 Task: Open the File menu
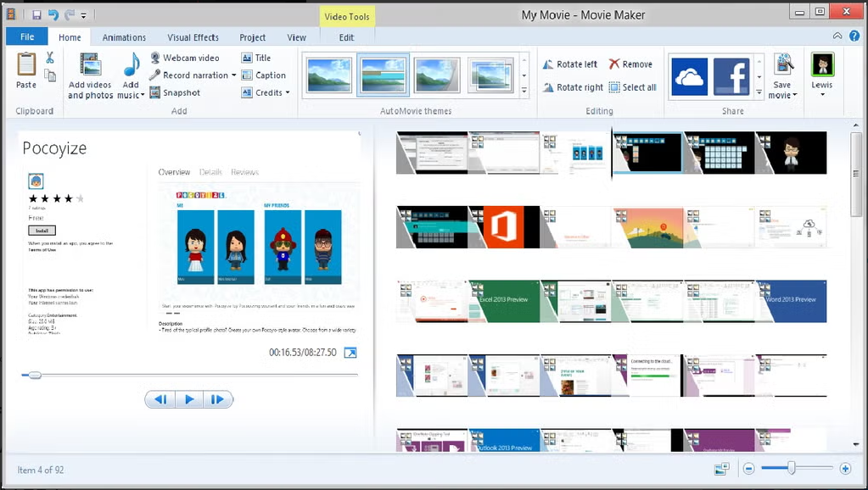(27, 36)
